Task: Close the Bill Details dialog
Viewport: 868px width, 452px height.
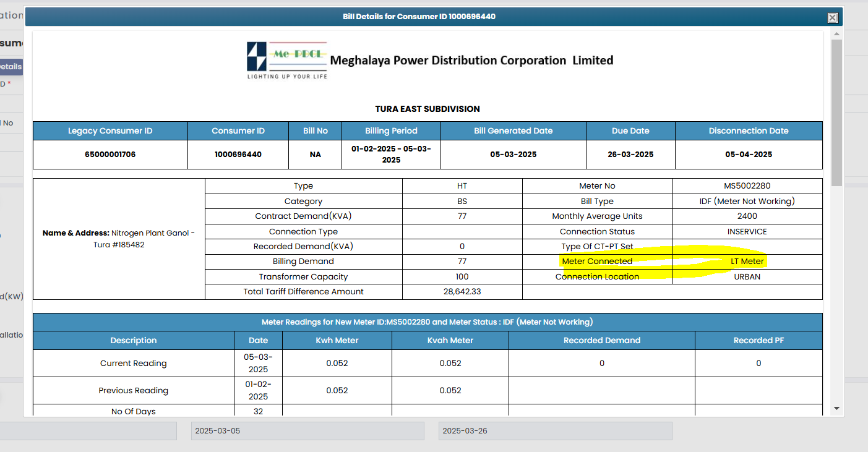Action: 833,18
